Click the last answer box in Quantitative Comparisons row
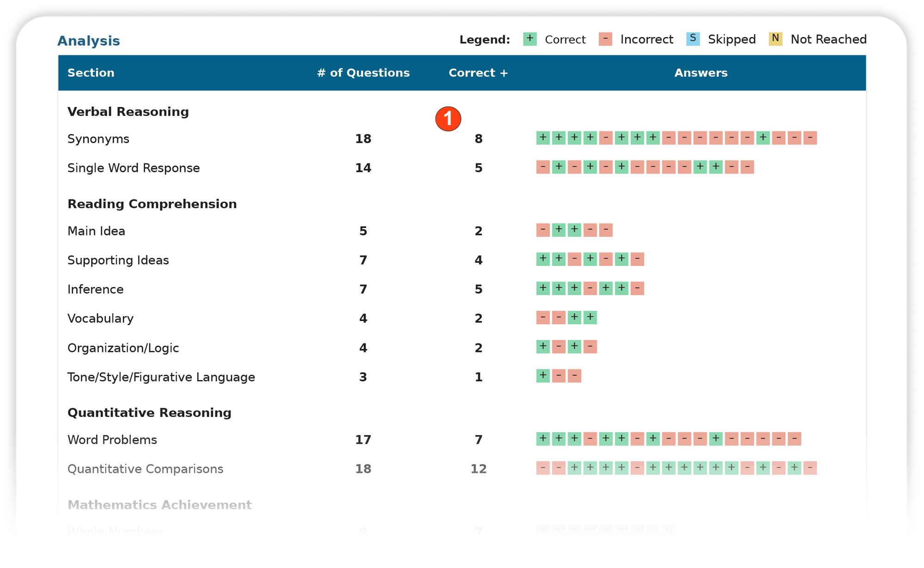Screen dimensions: 924x568 [x=810, y=468]
